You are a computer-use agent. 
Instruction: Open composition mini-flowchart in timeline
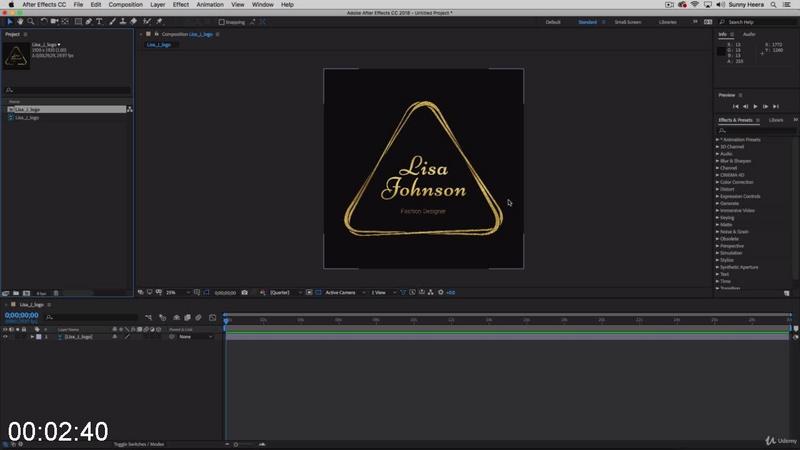pyautogui.click(x=148, y=317)
